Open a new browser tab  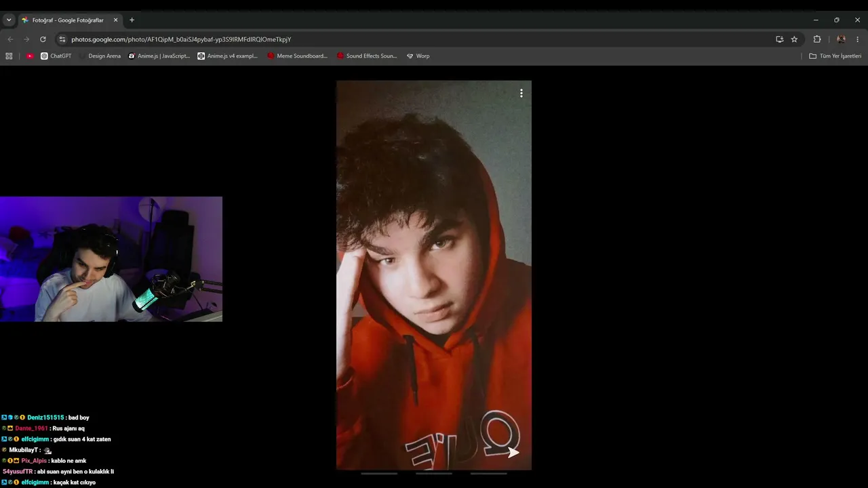click(132, 20)
